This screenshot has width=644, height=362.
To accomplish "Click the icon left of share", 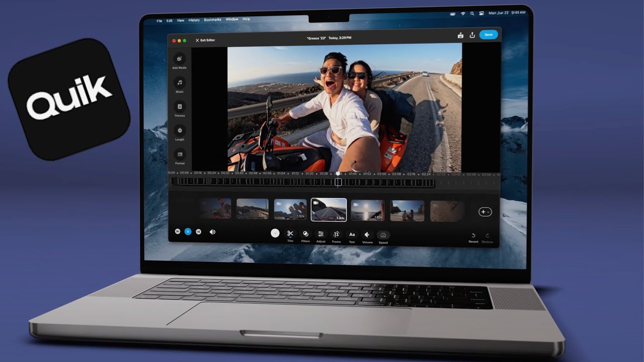I will pos(460,35).
